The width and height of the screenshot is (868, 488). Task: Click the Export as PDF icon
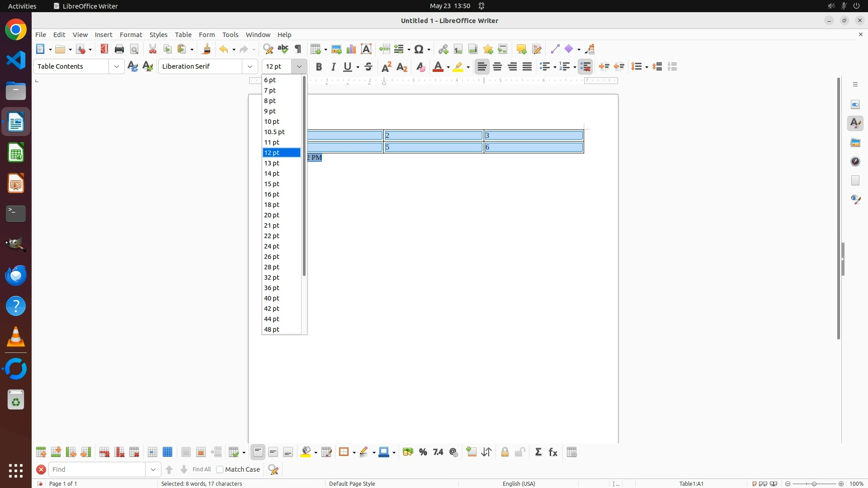click(x=104, y=49)
